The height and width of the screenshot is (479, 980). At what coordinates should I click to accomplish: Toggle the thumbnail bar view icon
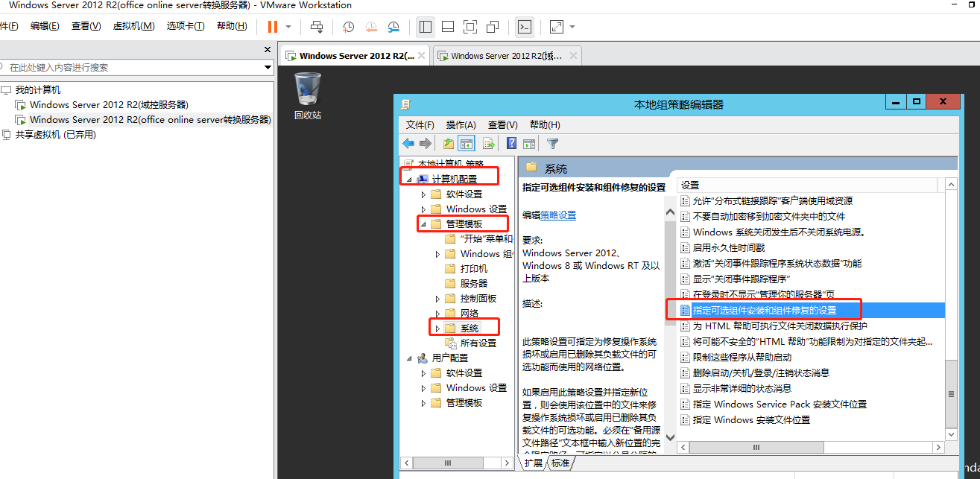[448, 27]
